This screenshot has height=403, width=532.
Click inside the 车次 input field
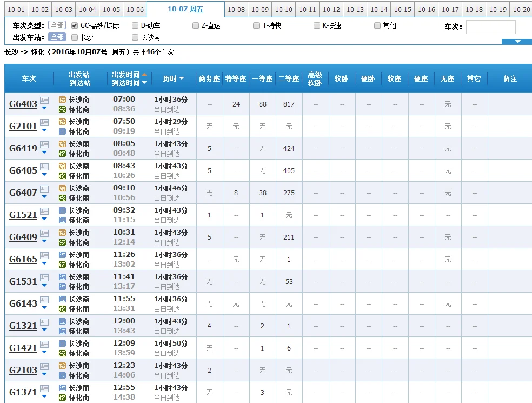tap(490, 27)
